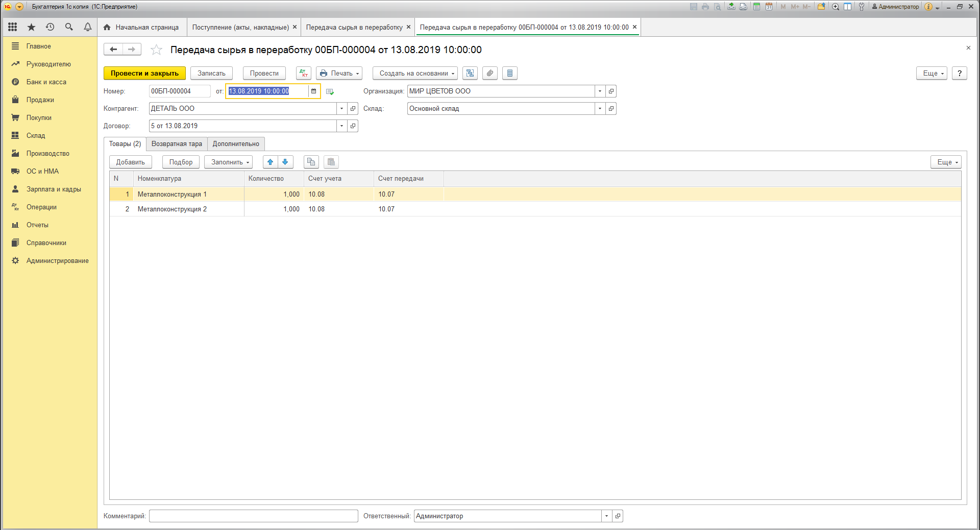
Task: Open the wrench settings icon in the title bar
Action: 862,7
